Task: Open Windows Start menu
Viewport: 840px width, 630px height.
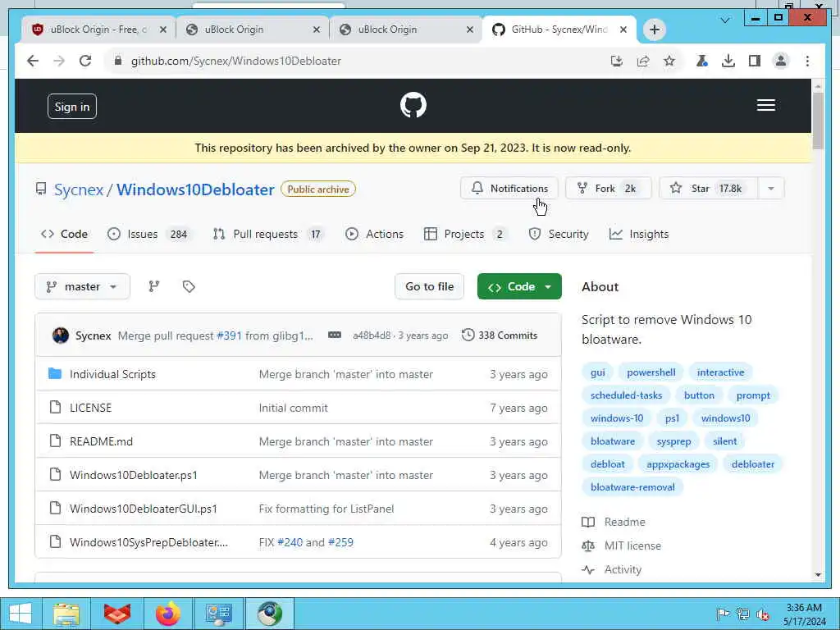Action: click(21, 614)
